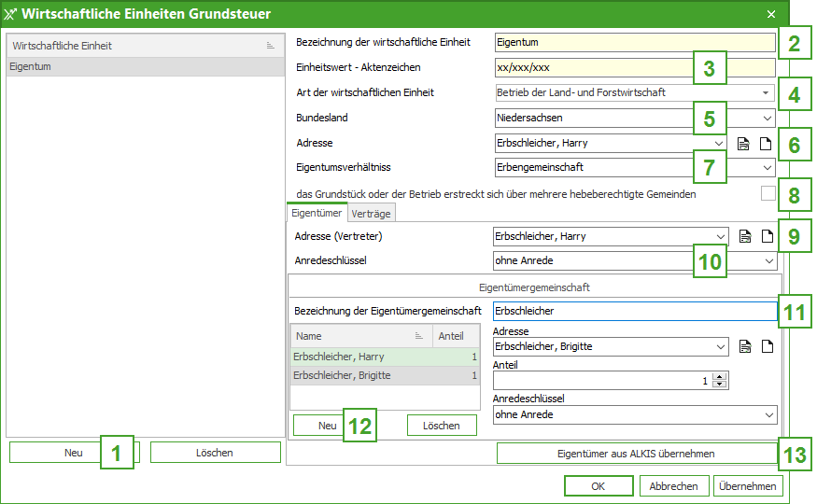The image size is (817, 504).
Task: Expand Eigentumsverhältniss dropdown with Erbengemeinschaft
Action: (x=767, y=167)
